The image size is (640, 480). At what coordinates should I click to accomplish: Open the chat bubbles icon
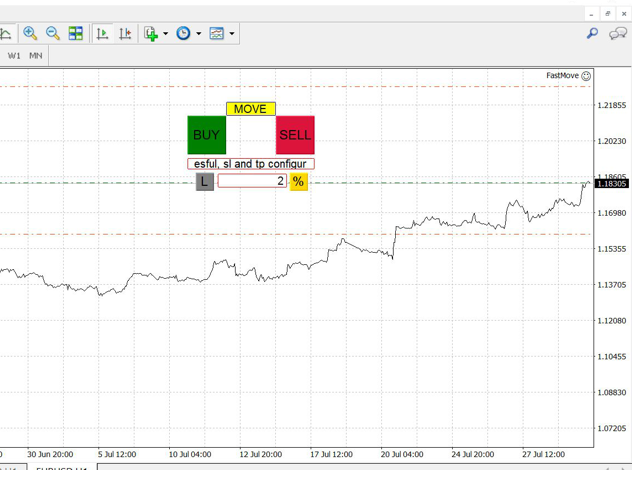click(619, 33)
